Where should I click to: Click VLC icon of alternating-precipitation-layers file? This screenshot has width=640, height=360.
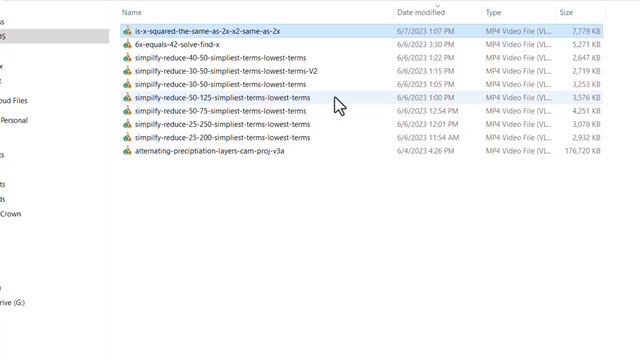point(127,151)
